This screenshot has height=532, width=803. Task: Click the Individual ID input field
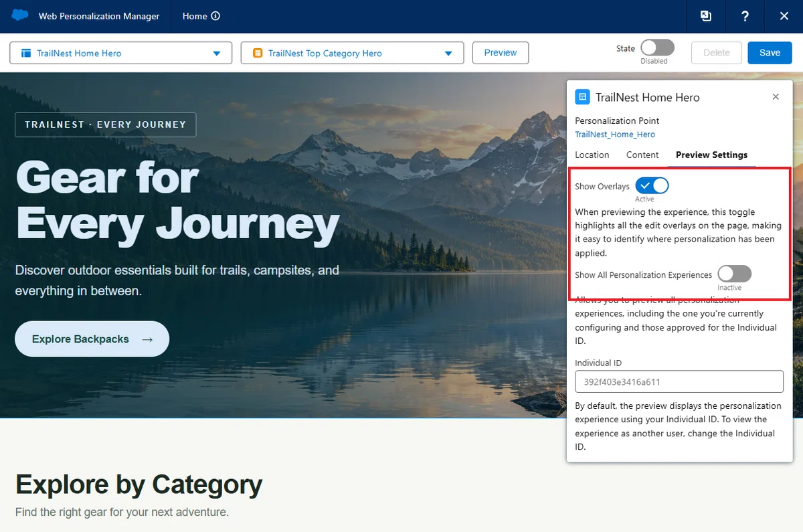pos(679,381)
